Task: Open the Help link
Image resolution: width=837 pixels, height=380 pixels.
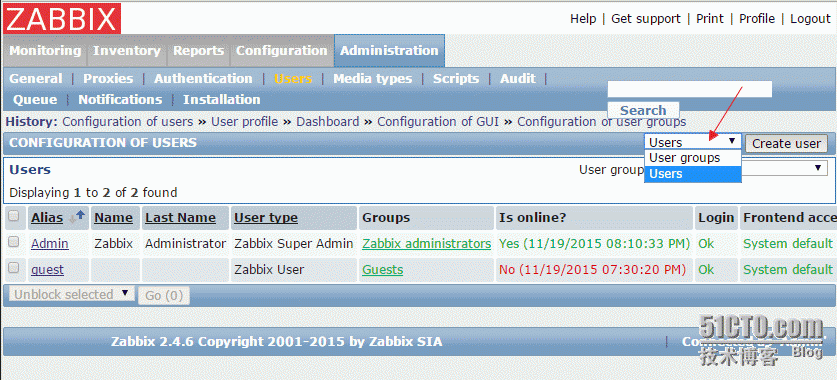Action: (x=583, y=19)
